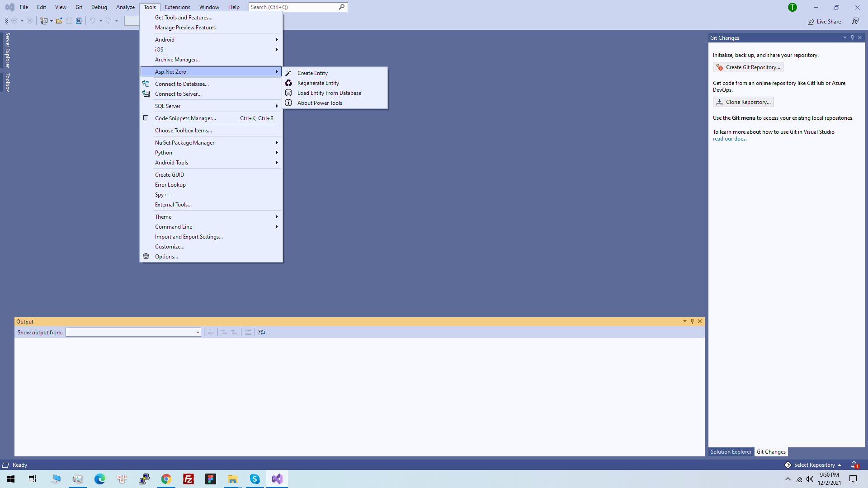Click the Create Git Repository button
Image resolution: width=868 pixels, height=488 pixels.
tap(748, 67)
